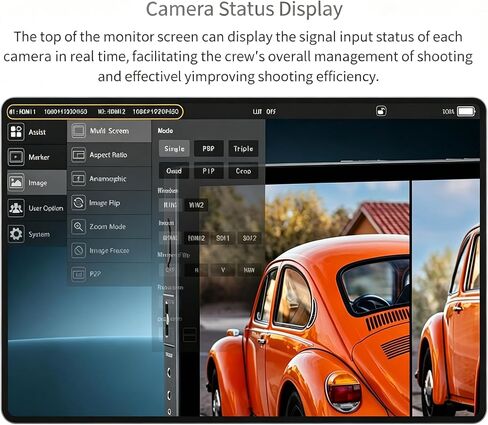Select Single screen mode
The image size is (488, 425).
pos(174,149)
